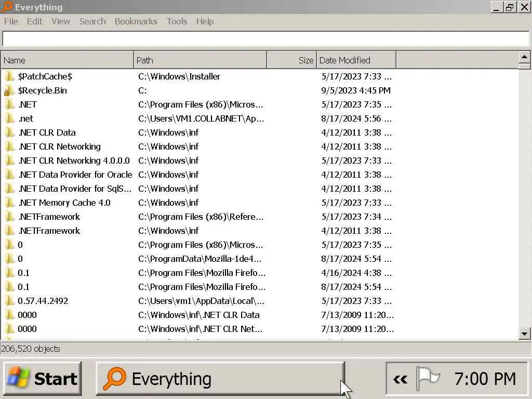This screenshot has width=532, height=399.
Task: Open the Search menu
Action: click(92, 21)
